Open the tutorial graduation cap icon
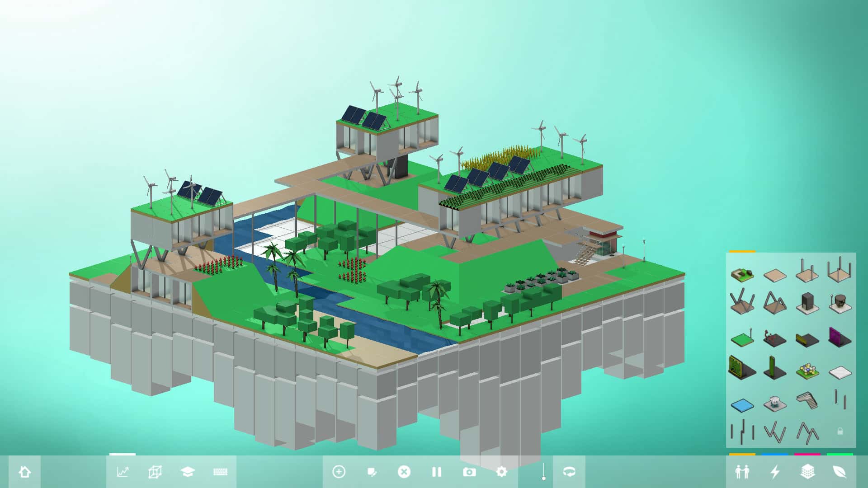 click(x=187, y=472)
